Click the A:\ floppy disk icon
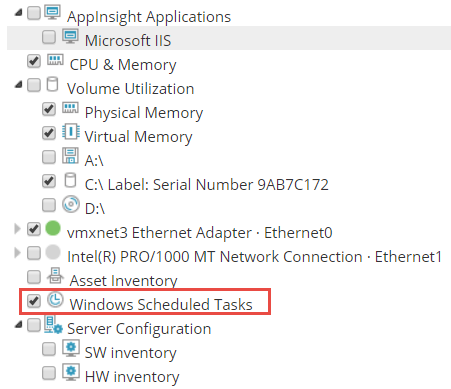451x389 pixels. click(x=70, y=156)
